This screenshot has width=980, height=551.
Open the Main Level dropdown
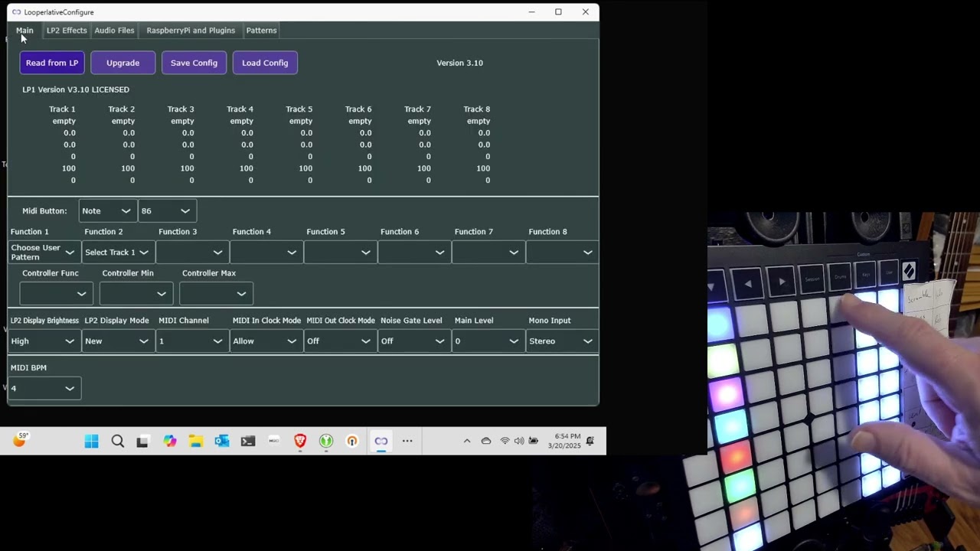pyautogui.click(x=488, y=341)
